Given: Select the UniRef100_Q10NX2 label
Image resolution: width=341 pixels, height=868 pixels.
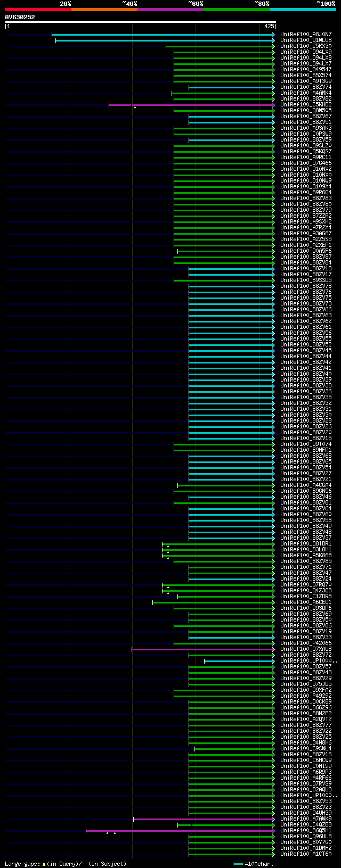Looking at the screenshot, I should click(x=306, y=169).
